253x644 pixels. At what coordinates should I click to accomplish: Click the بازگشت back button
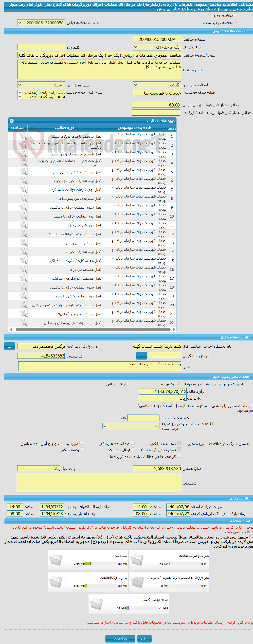tap(120, 639)
